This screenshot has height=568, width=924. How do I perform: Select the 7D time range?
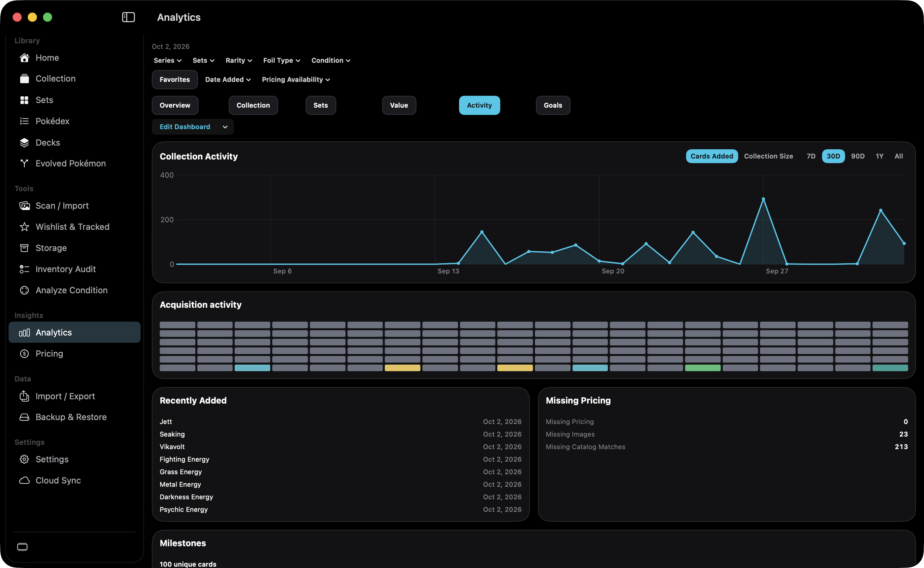coord(811,156)
